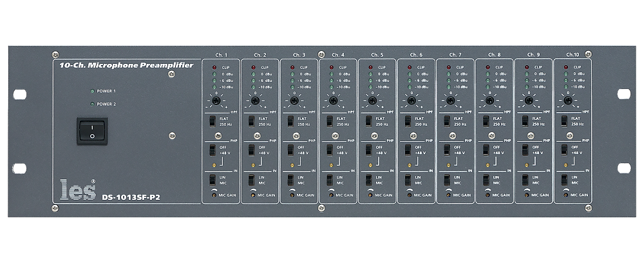
Task: Click the Ch. 1 MIC GAIN trimmer
Action: click(214, 195)
